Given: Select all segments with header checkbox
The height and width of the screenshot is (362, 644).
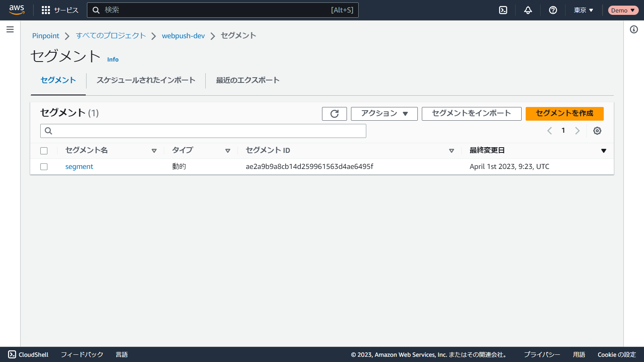Looking at the screenshot, I should tap(44, 151).
